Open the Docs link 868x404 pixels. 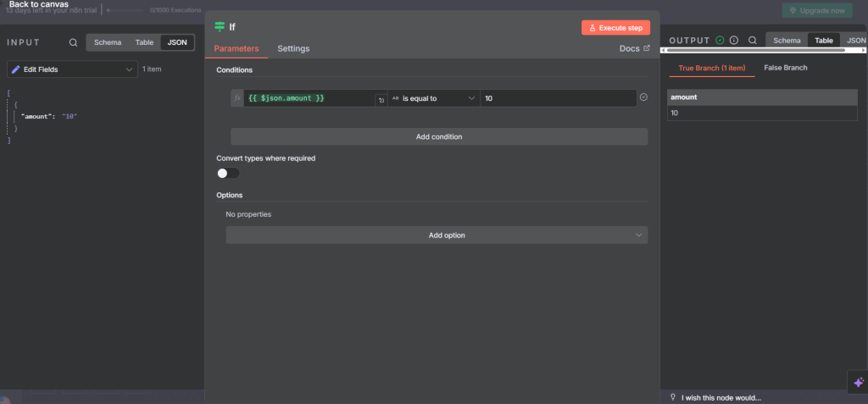634,48
